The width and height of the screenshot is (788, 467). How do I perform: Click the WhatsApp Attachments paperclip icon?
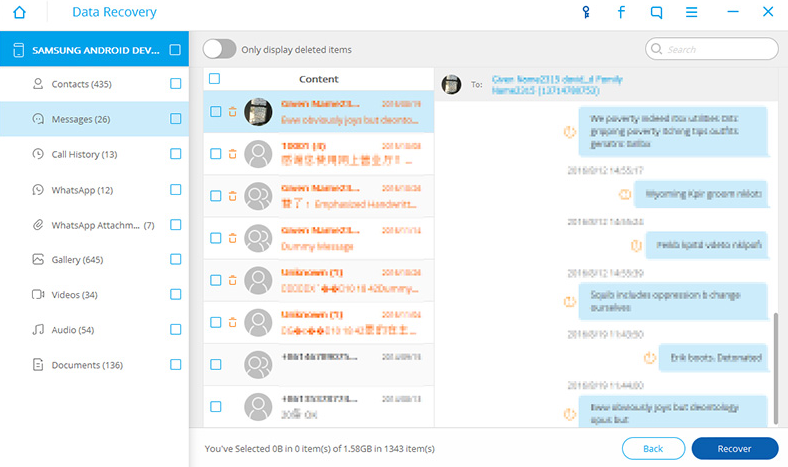point(38,225)
